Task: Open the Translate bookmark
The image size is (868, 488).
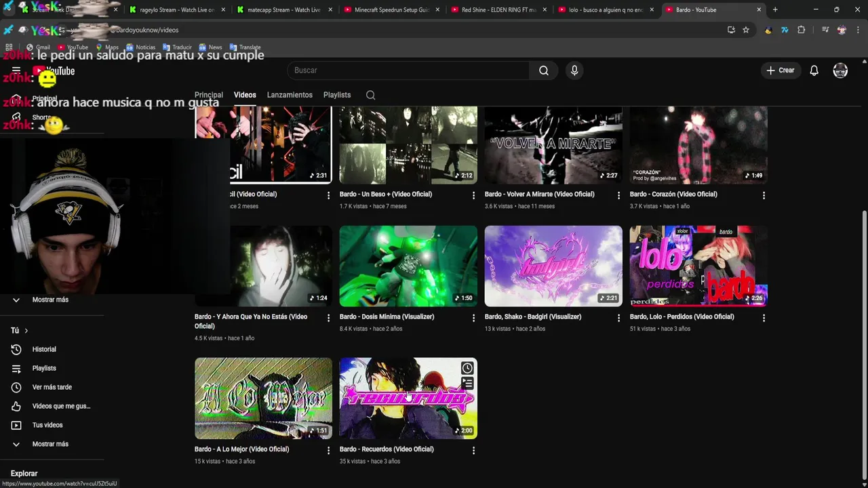Action: tap(245, 47)
